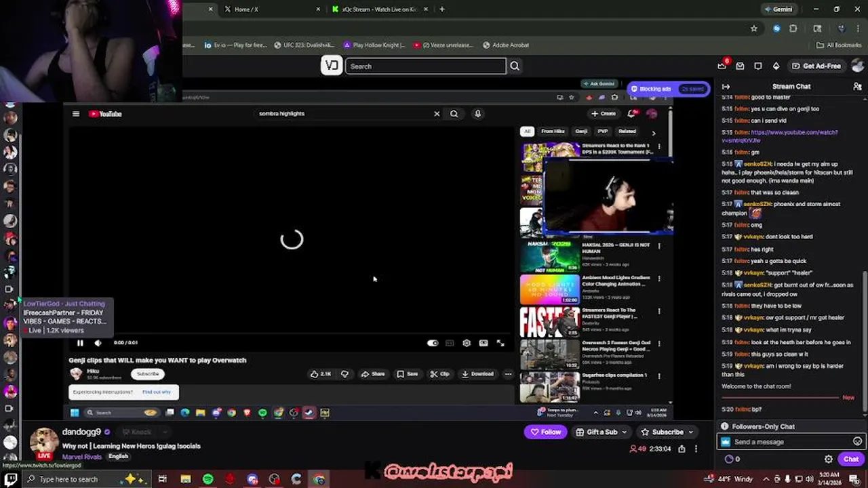Show more filter chips with the arrow
This screenshot has height=488, width=868.
pyautogui.click(x=654, y=133)
